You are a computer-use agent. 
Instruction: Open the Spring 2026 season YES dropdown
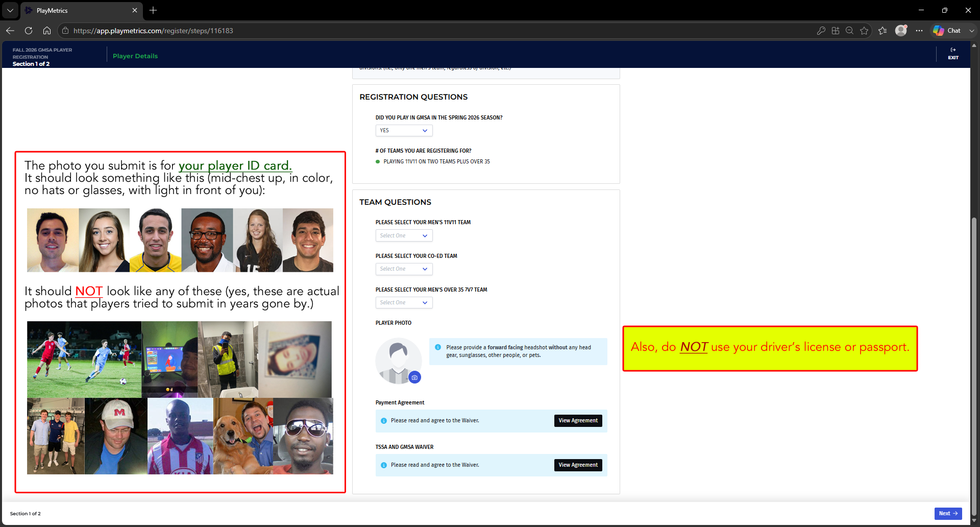tap(404, 131)
